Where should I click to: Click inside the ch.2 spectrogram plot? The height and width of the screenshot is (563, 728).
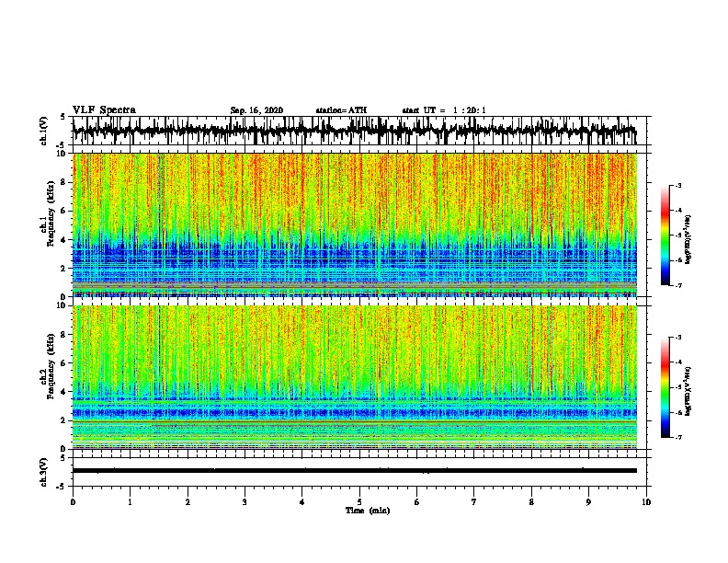pyautogui.click(x=355, y=377)
